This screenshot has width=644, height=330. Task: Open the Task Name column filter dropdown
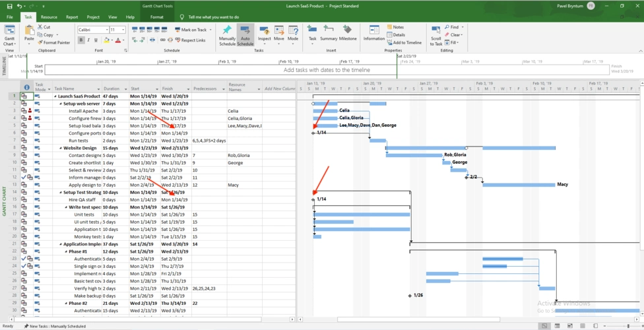pyautogui.click(x=98, y=88)
